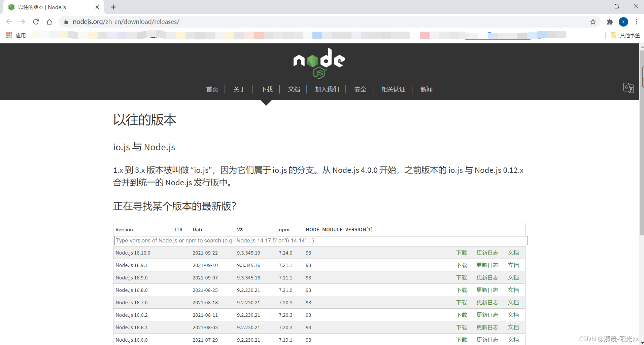The height and width of the screenshot is (345, 644).
Task: Click the Node.js logo
Action: [319, 63]
